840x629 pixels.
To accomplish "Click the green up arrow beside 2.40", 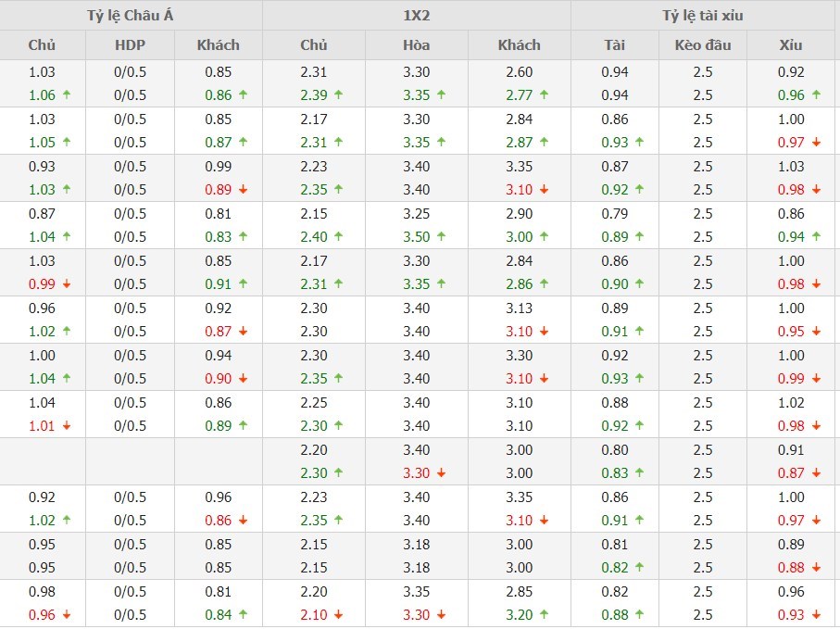I will tap(339, 236).
